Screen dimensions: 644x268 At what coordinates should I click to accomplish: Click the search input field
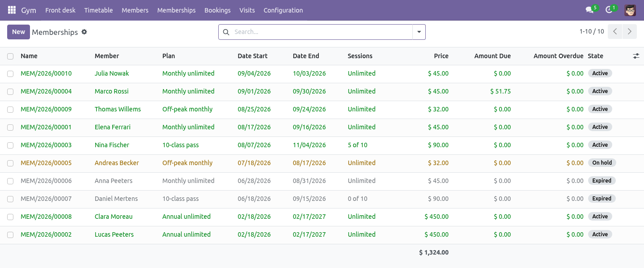pyautogui.click(x=322, y=32)
